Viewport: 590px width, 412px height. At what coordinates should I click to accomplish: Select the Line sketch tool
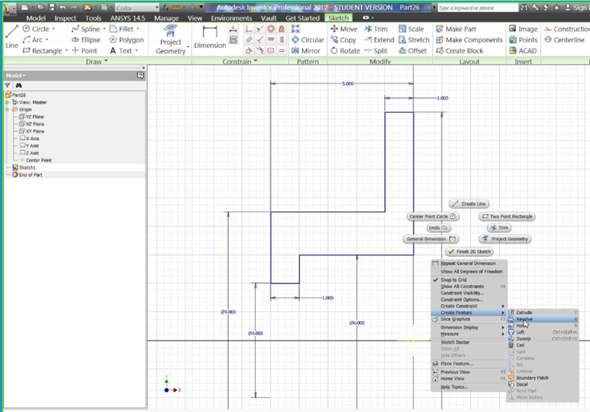[12, 37]
